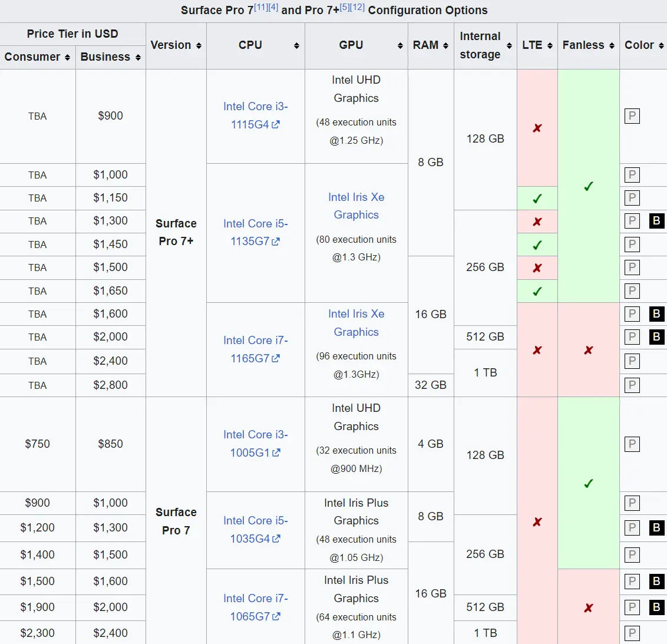The width and height of the screenshot is (667, 644).
Task: Open the Intel Core i5-1035G4 link
Action: click(255, 530)
